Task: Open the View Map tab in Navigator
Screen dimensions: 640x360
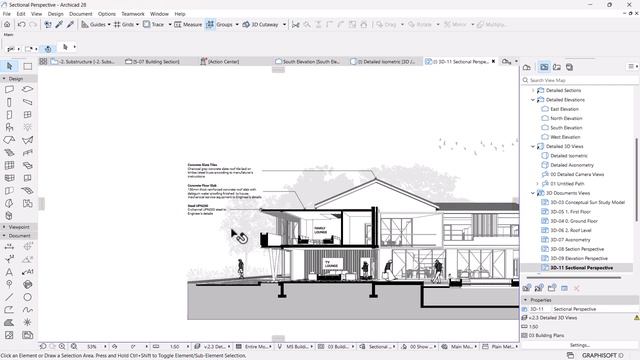Action: [544, 67]
